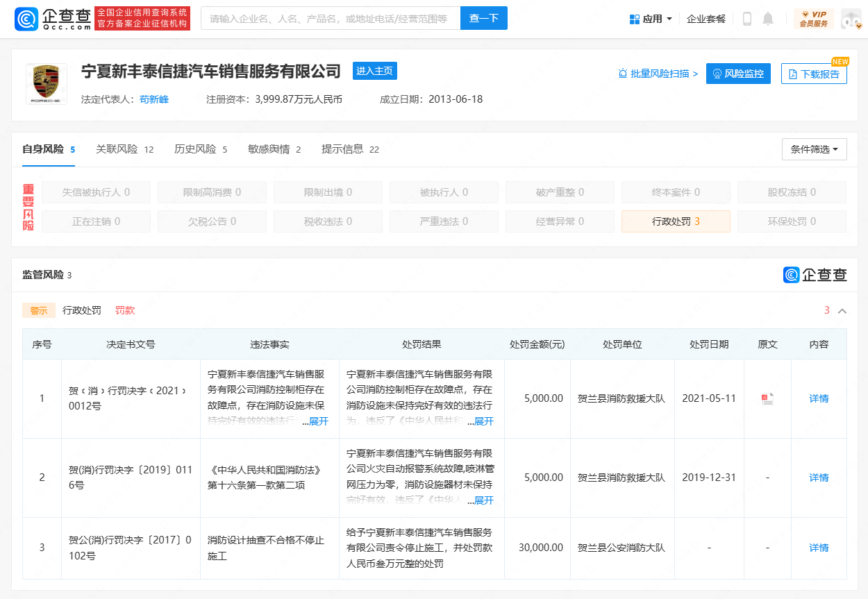Open 详情 for the 2019-12-31 penalty
The height and width of the screenshot is (599, 868).
click(x=819, y=478)
